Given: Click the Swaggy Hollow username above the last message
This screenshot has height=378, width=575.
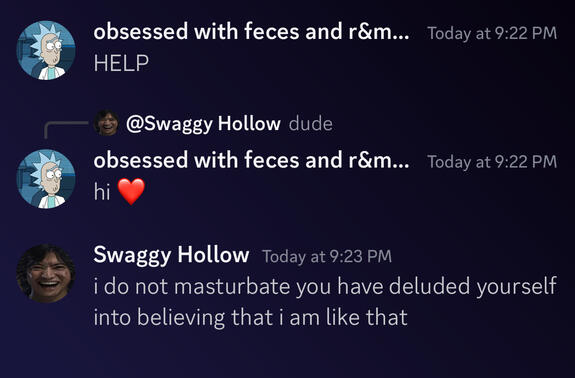Looking at the screenshot, I should click(x=171, y=254).
